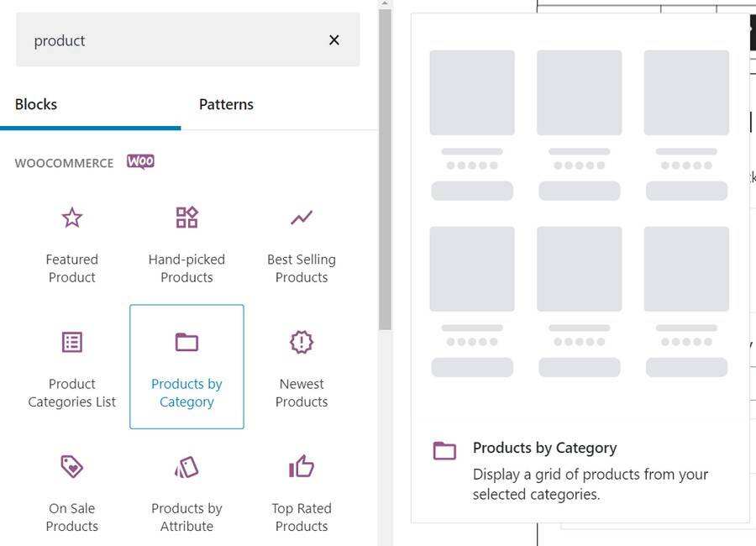Click the last product placeholder in preview grid
Screen dimensions: 756x546
coord(686,269)
